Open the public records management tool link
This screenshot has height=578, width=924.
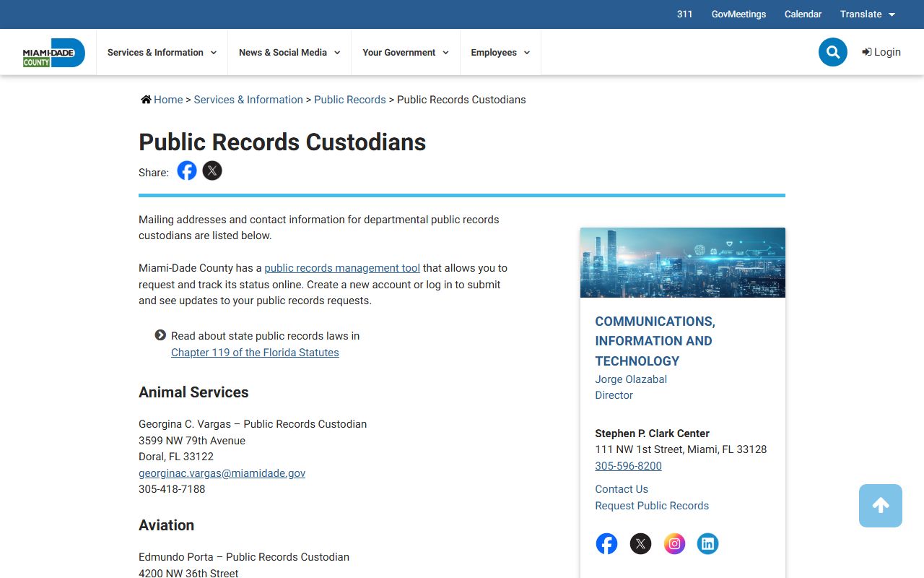click(342, 268)
